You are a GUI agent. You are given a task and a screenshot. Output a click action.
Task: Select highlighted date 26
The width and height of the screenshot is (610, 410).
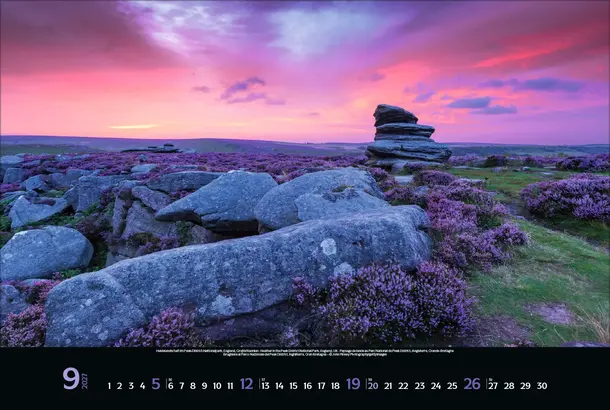coord(471,384)
